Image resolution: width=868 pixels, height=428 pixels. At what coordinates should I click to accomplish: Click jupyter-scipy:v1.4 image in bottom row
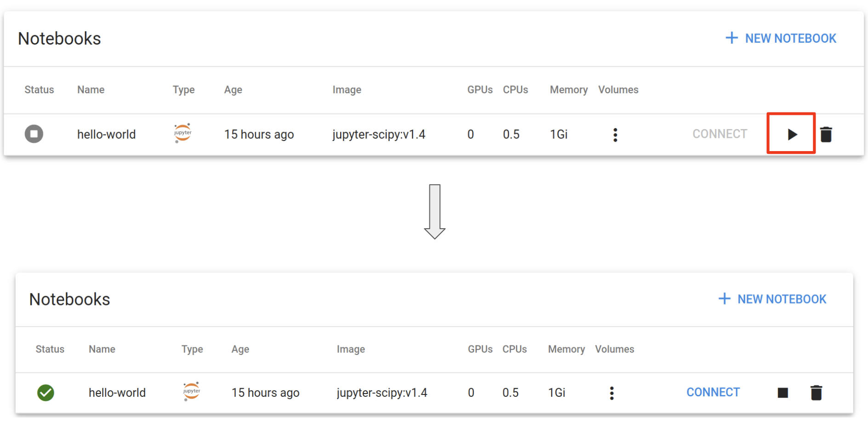[382, 393]
